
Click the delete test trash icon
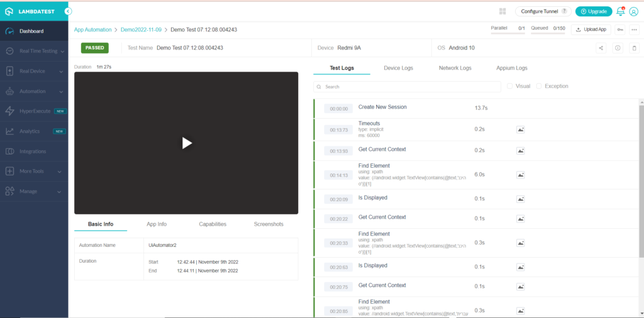634,48
